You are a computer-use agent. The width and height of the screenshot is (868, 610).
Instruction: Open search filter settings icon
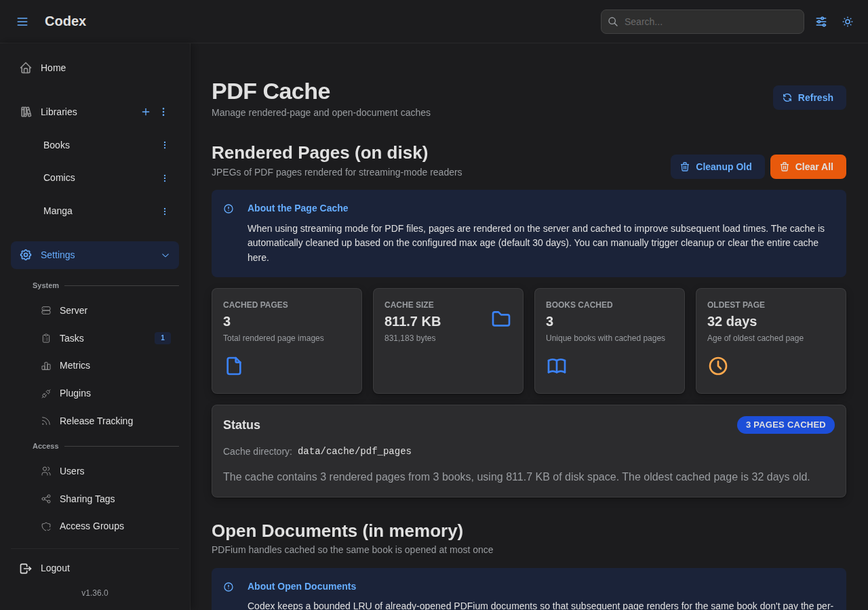click(821, 22)
